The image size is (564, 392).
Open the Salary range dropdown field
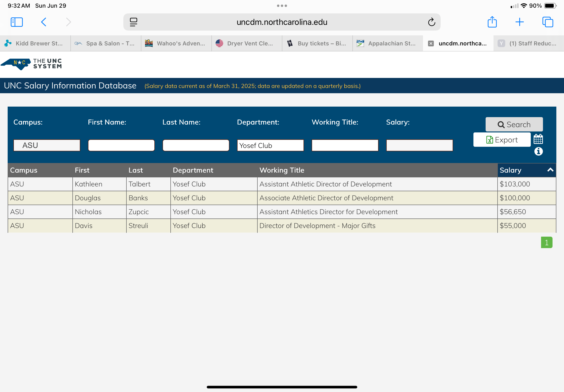point(419,145)
